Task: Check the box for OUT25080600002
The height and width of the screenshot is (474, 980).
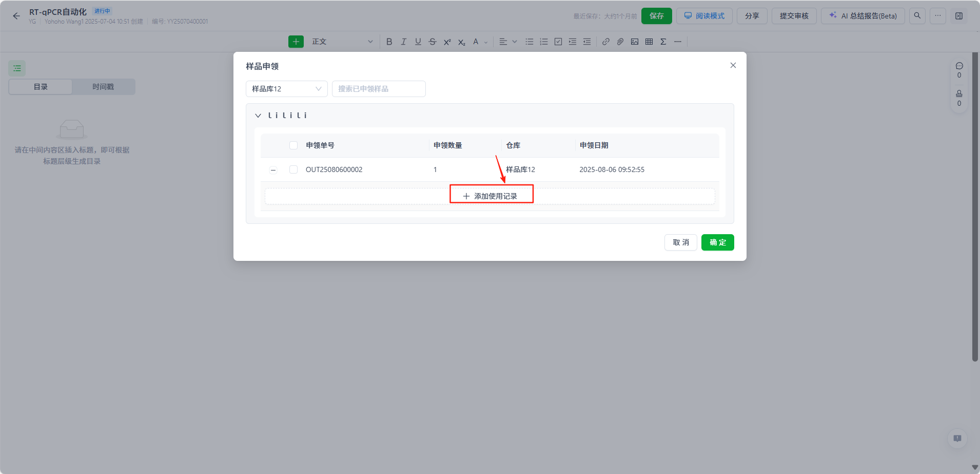Action: pos(293,169)
